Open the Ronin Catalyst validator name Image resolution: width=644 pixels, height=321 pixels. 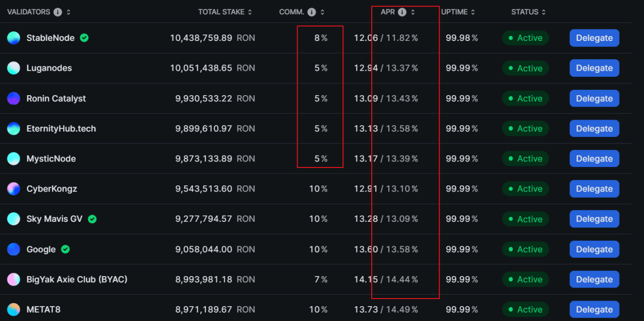coord(56,98)
